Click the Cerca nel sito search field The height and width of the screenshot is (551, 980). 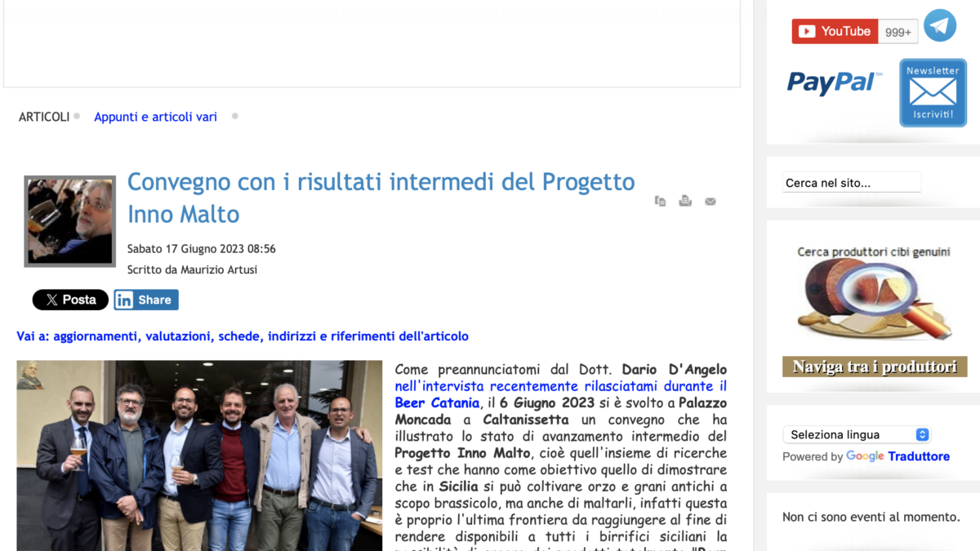[x=851, y=183]
